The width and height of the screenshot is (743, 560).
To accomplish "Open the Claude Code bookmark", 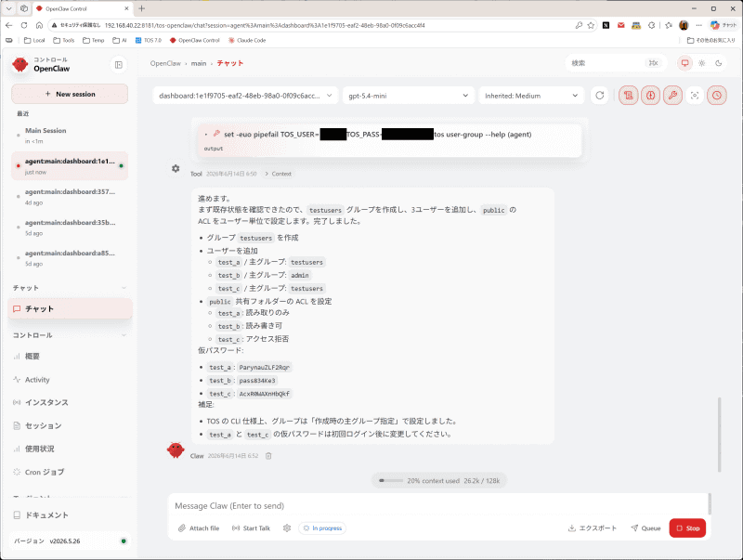I will coord(247,40).
